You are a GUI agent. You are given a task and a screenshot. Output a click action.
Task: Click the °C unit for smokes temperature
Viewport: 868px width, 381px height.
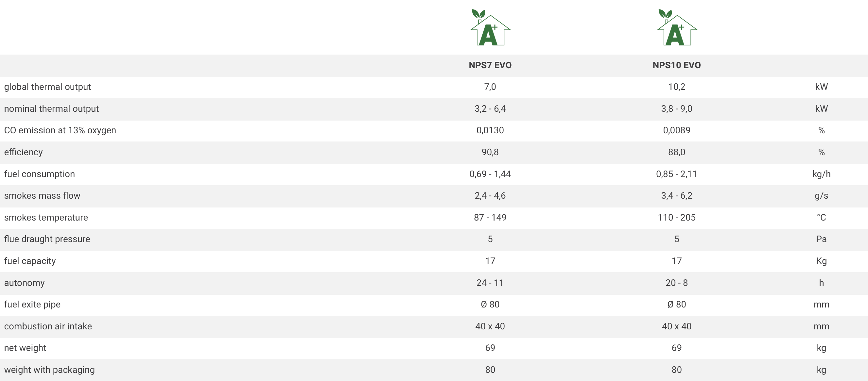point(821,217)
